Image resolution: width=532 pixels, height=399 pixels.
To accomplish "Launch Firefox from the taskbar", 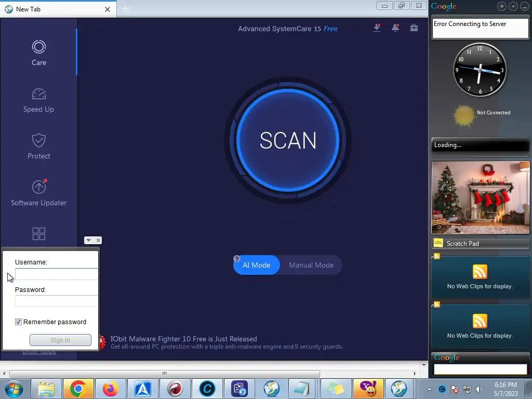I will tap(110, 389).
